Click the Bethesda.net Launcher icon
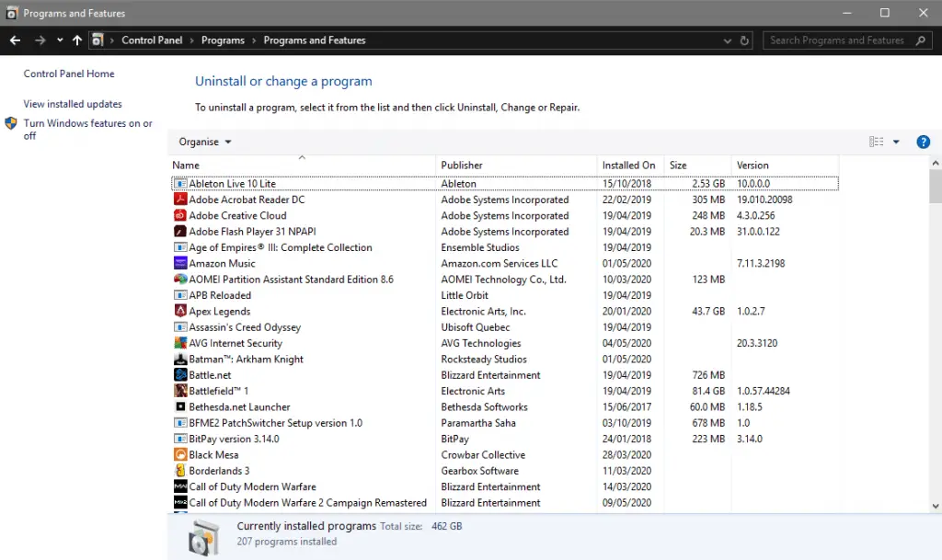 coord(180,407)
